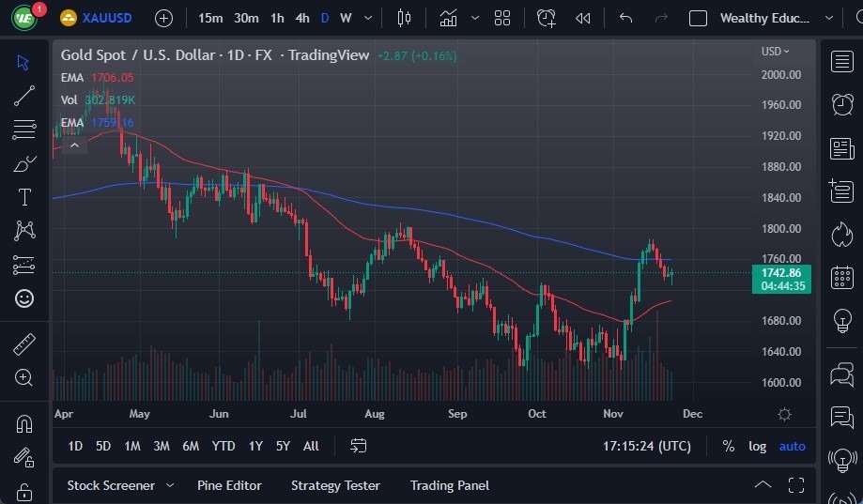863x504 pixels.
Task: Open the watchlist panel icon
Action: (x=841, y=62)
